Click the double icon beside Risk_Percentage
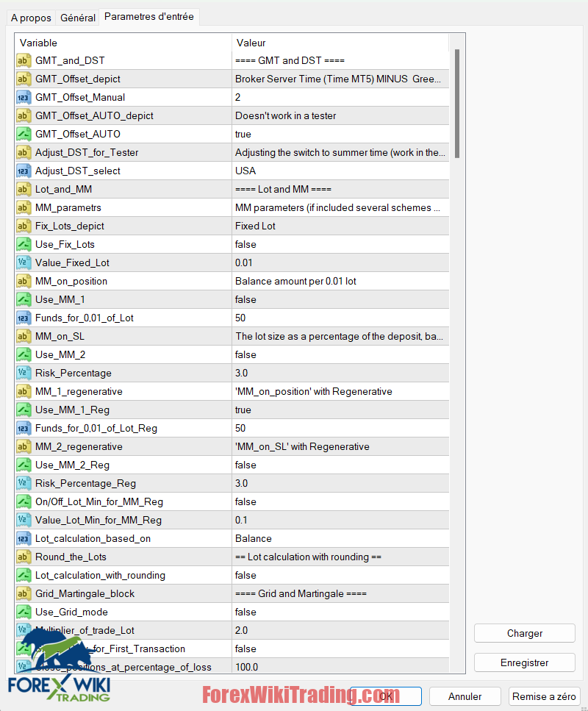The image size is (588, 711). (24, 373)
